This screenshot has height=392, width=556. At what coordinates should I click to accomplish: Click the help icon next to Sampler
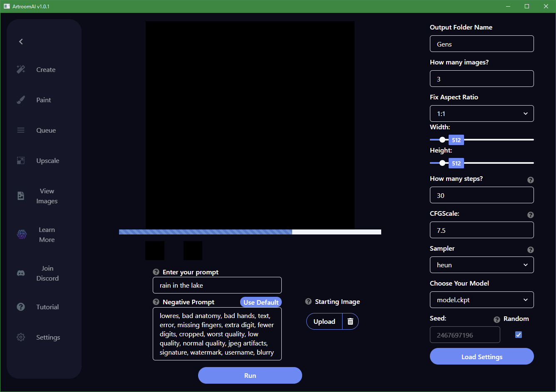click(x=530, y=250)
